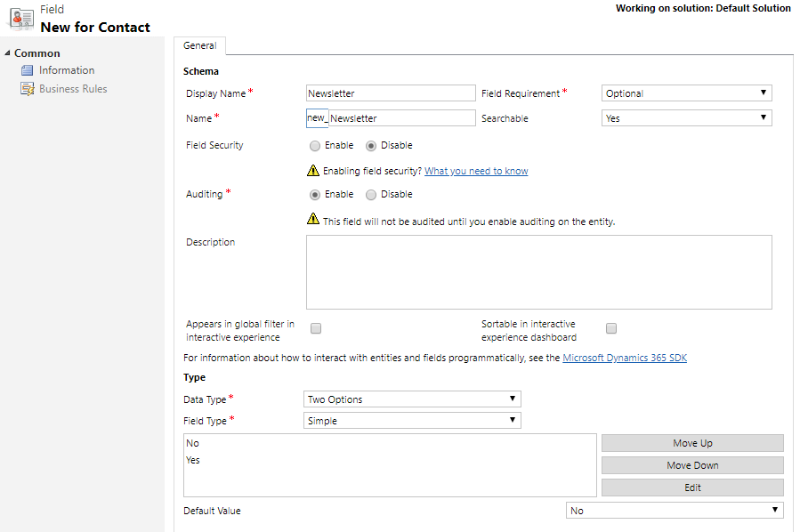Click the Field Security label
Viewport: 800px width, 532px height.
[214, 145]
